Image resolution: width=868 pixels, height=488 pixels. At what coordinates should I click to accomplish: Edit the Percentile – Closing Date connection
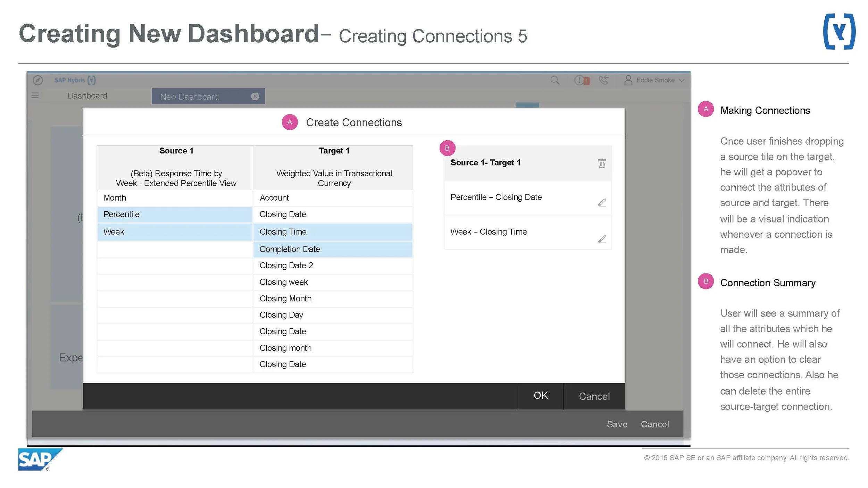602,202
